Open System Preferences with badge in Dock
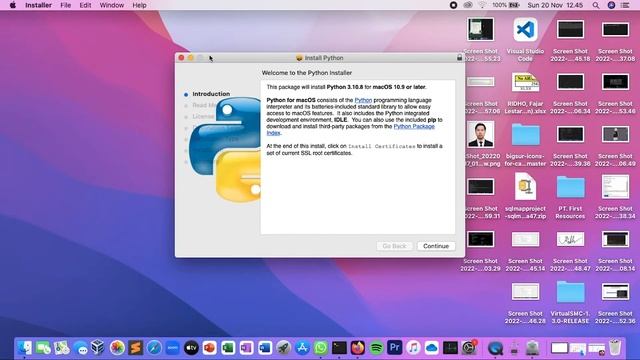Image resolution: width=640 pixels, height=360 pixels. point(469,348)
